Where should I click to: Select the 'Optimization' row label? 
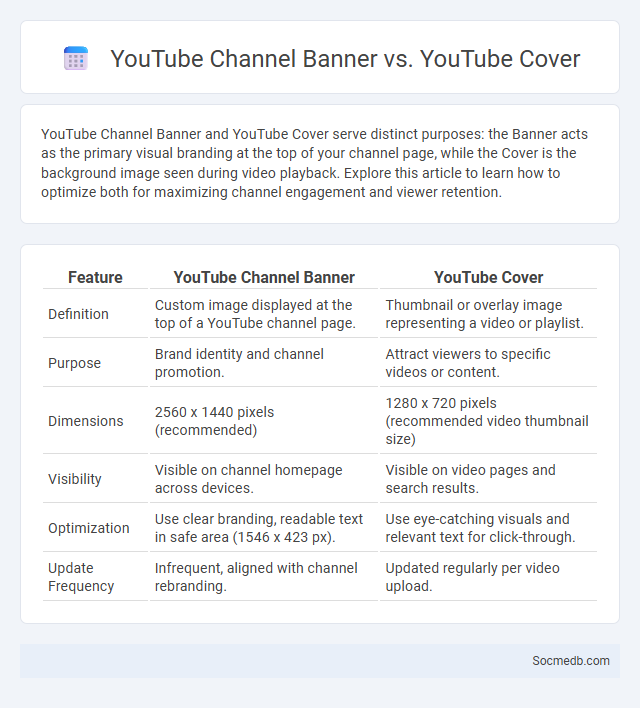click(89, 528)
